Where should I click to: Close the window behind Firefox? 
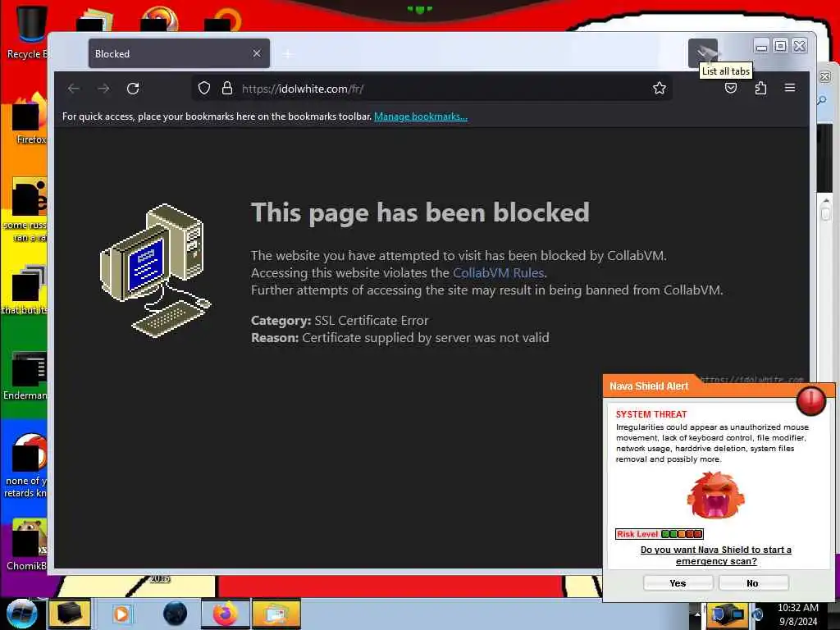tap(825, 76)
